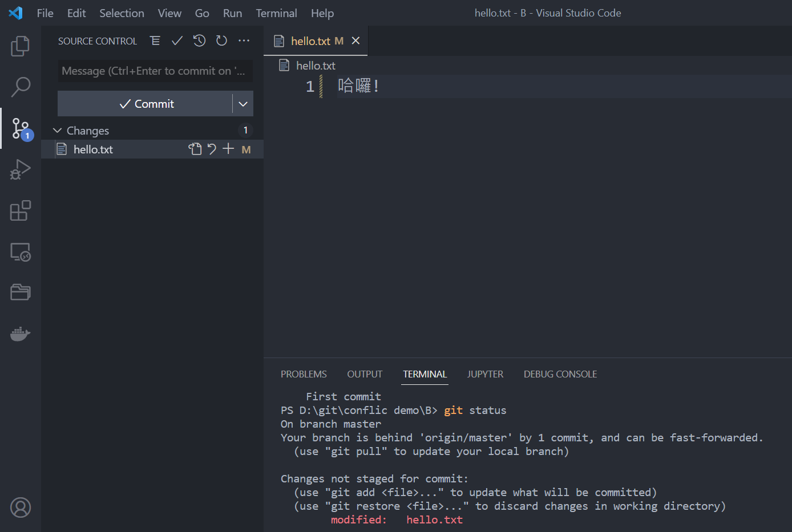Screen dimensions: 792x532
Task: Toggle view as tree in Source Control
Action: coord(155,40)
